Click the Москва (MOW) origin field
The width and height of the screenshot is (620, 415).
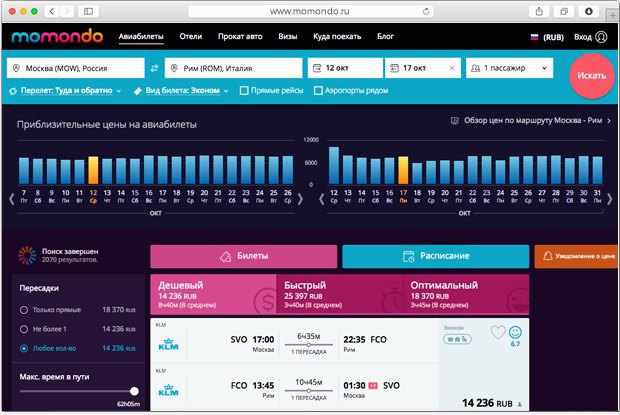(x=76, y=68)
